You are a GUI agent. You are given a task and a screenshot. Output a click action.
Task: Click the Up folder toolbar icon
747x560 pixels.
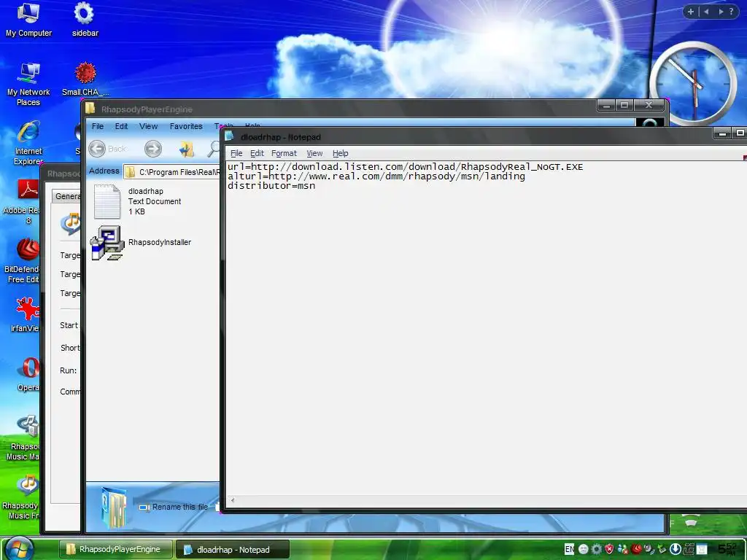point(186,149)
